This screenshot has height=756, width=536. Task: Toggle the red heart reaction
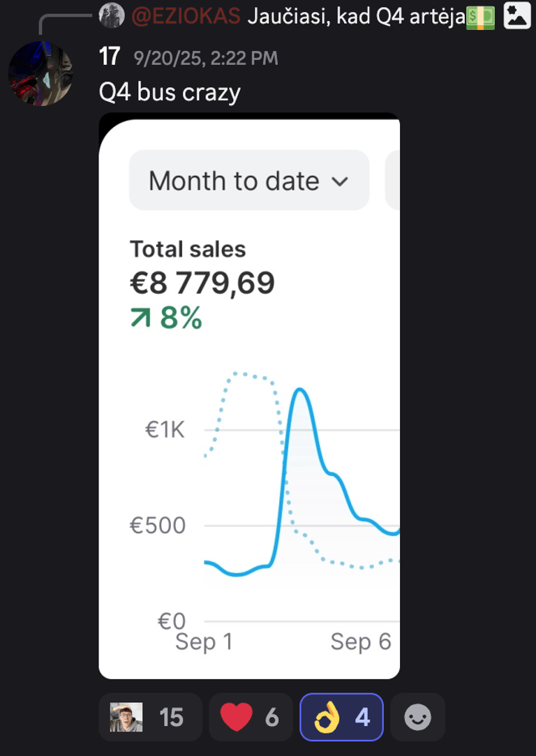coord(251,717)
